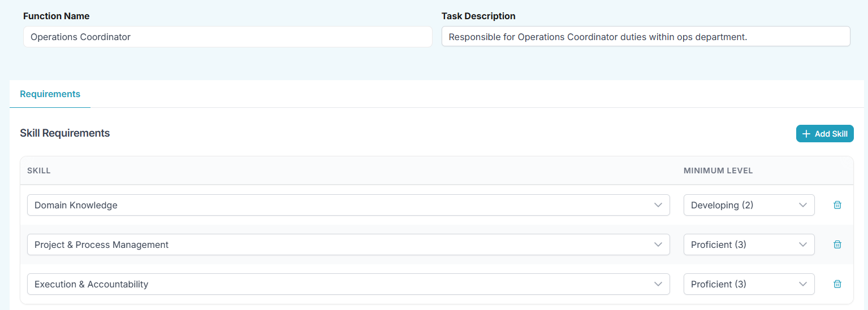Focus the Function Name input field

[x=227, y=37]
